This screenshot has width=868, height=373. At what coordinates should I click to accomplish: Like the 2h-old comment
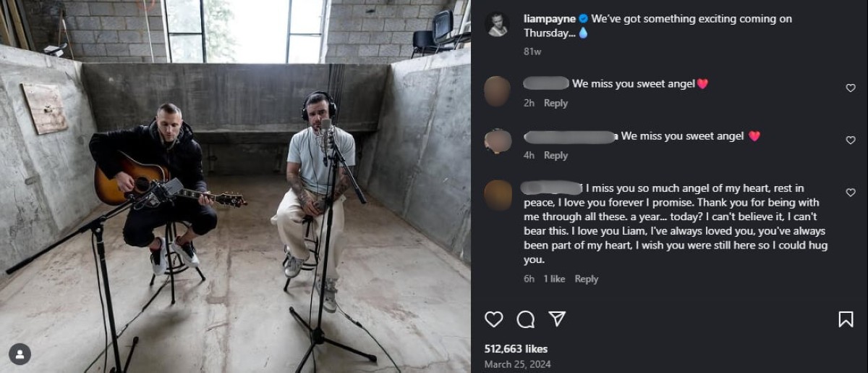(x=851, y=88)
